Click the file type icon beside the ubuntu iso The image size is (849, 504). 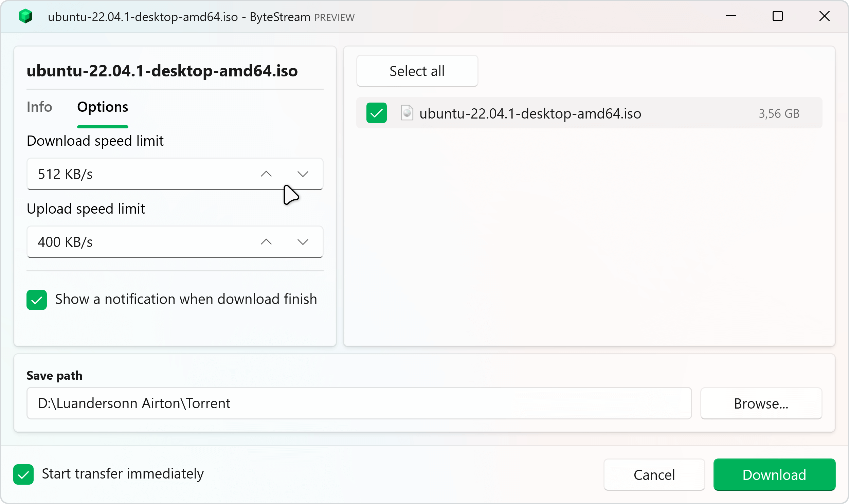tap(407, 113)
